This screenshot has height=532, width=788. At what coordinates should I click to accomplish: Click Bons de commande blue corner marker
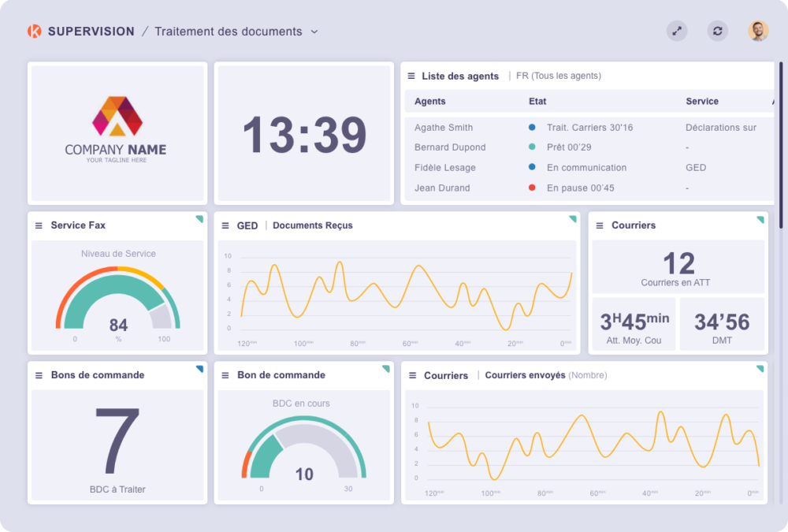pyautogui.click(x=200, y=369)
